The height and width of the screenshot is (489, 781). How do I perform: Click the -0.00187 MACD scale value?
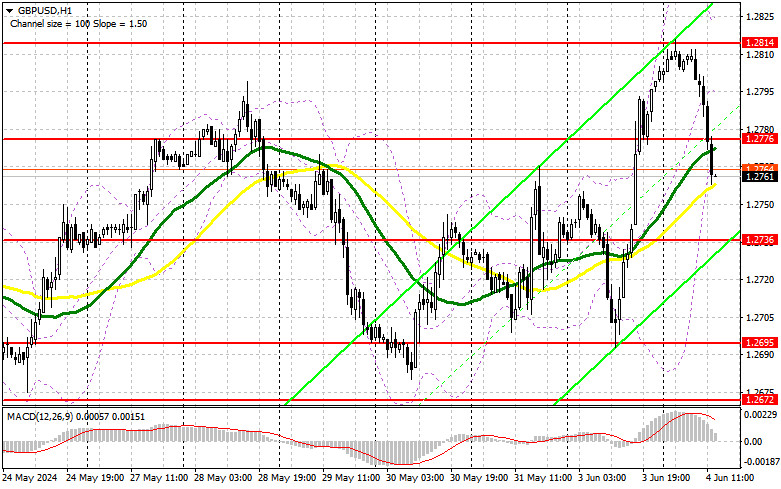tap(760, 462)
